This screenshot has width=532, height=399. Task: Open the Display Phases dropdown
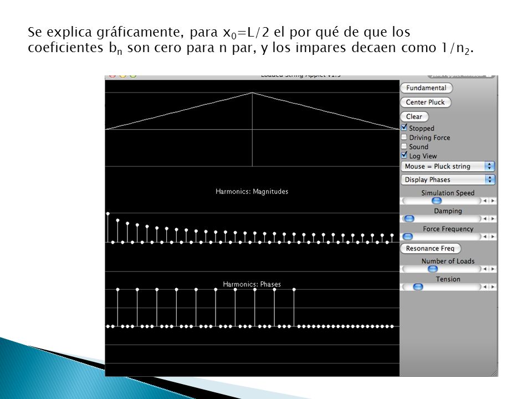(x=448, y=180)
